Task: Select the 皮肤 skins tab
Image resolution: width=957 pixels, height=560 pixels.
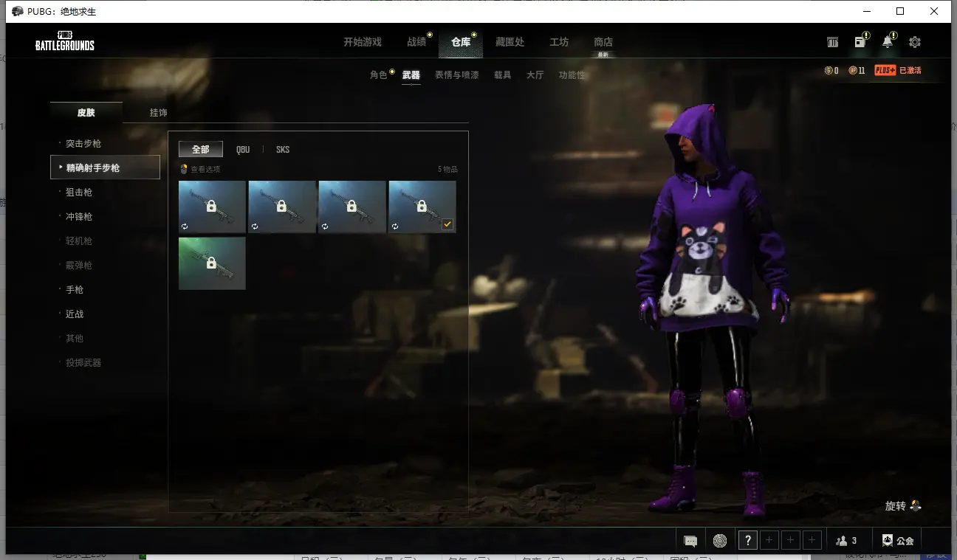Action: [86, 113]
